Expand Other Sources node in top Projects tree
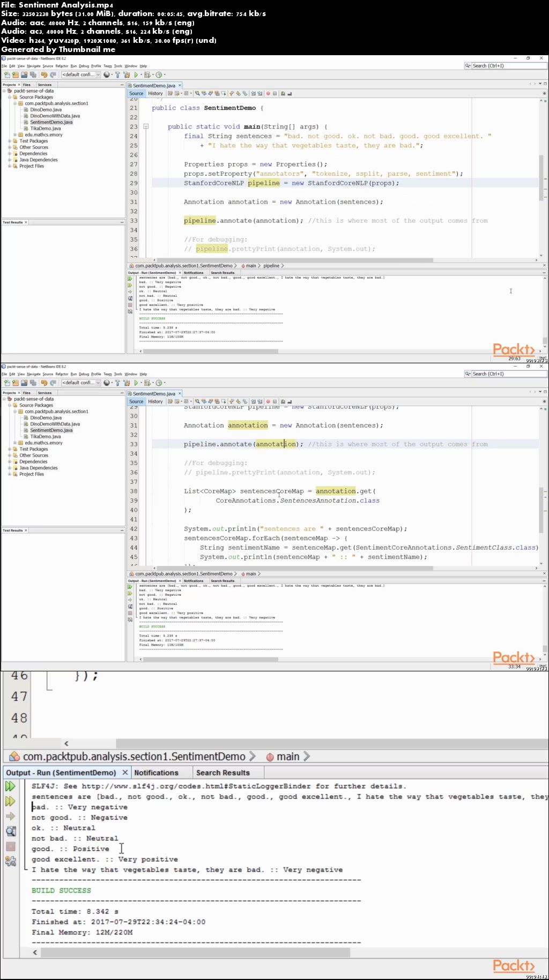Viewport: 549px width, 980px height. pyautogui.click(x=10, y=147)
